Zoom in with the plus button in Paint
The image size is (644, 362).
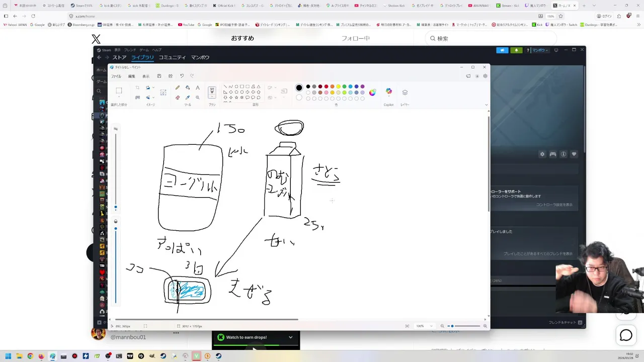click(485, 326)
